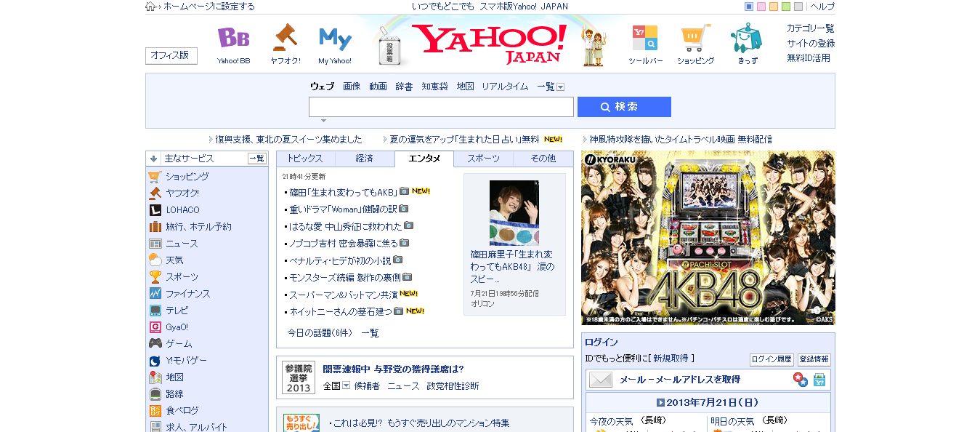Click the game controller sidebar icon
The height and width of the screenshot is (432, 980).
[x=155, y=344]
